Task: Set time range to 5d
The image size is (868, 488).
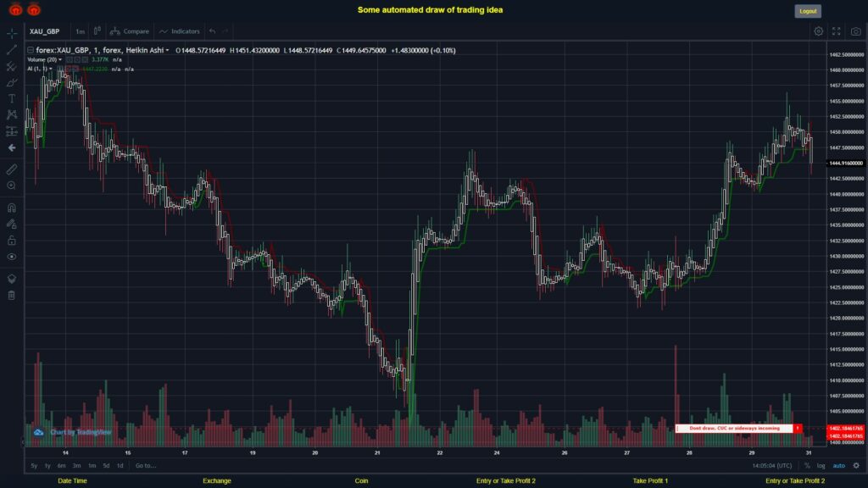Action: pos(106,466)
